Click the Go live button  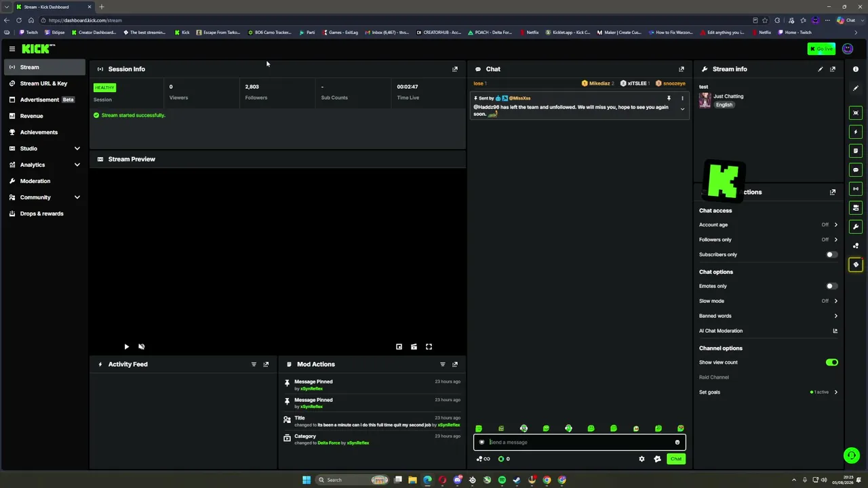pos(821,49)
